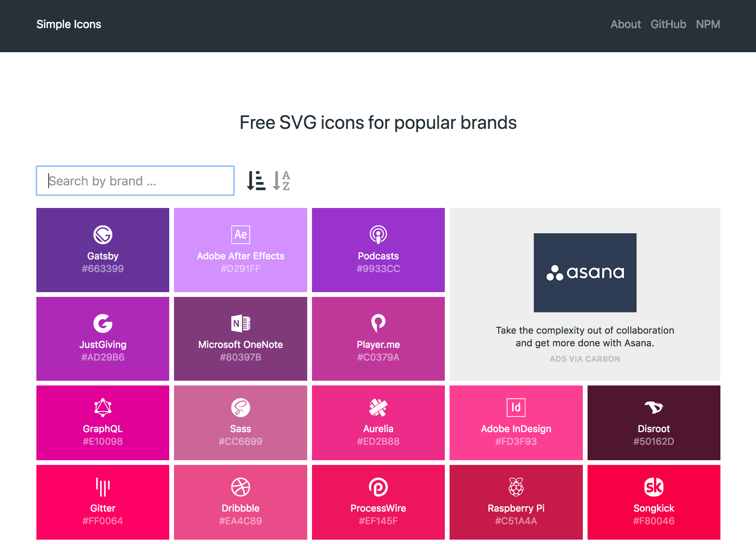The image size is (756, 544).
Task: Copy Adobe After Effects color #D291FF
Action: pos(240,269)
